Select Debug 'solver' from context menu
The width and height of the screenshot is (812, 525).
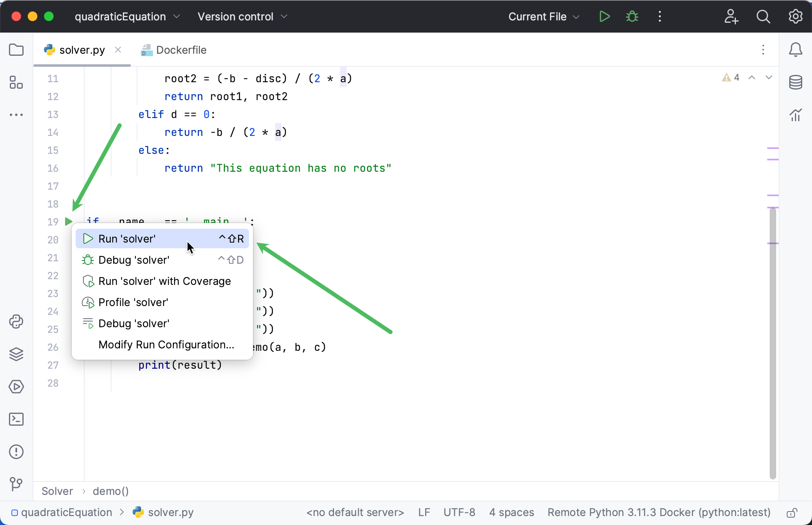134,259
